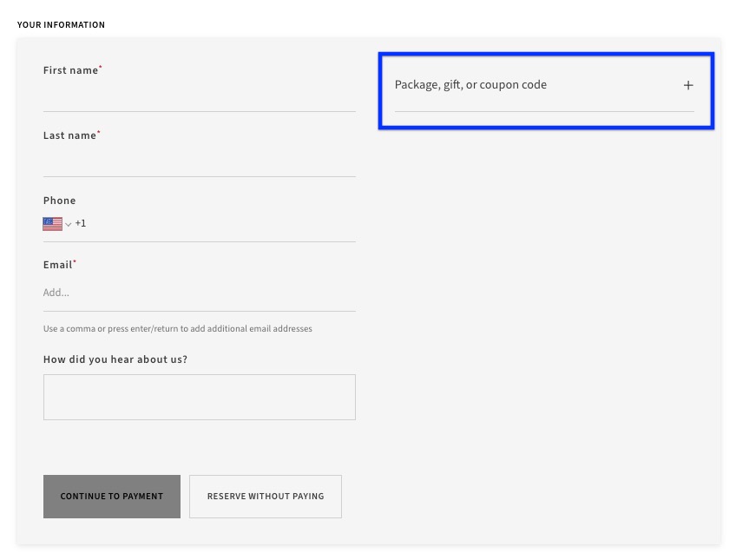Click the coupon code entry line
This screenshot has width=736, height=560.
545,113
